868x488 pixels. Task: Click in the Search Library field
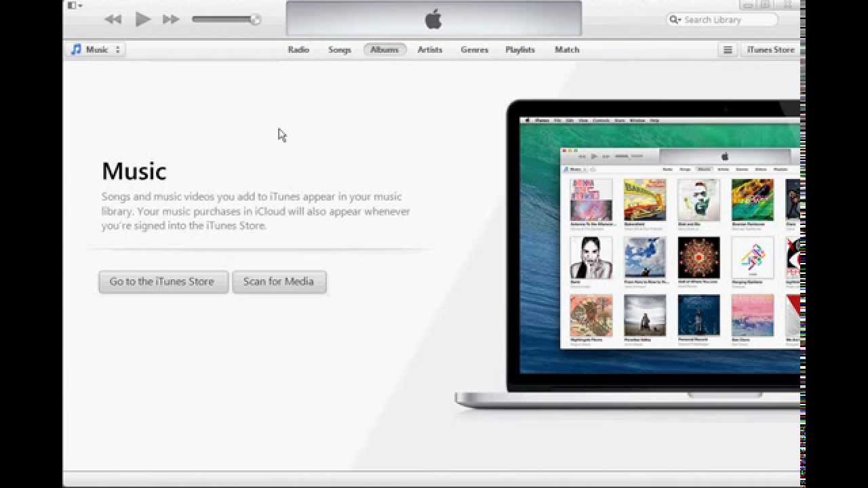pos(722,20)
